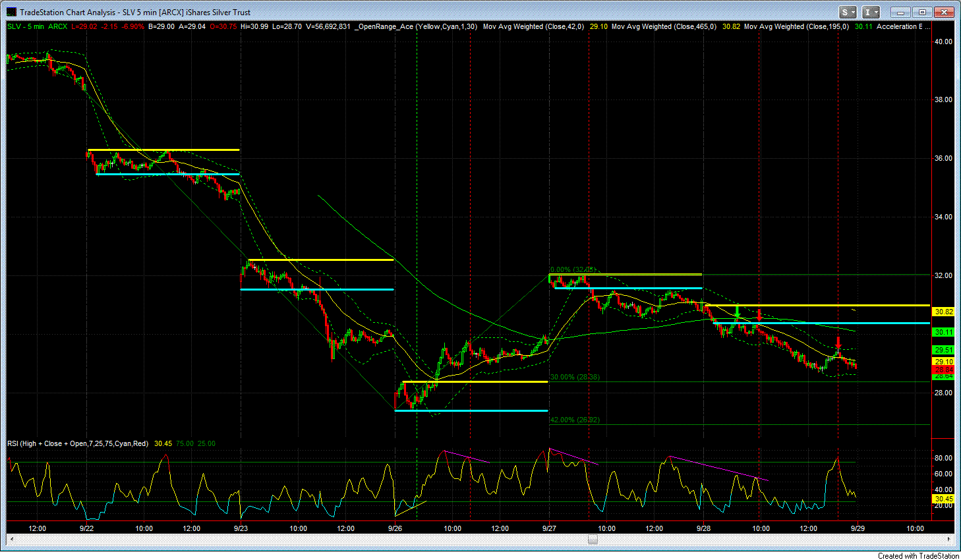Click the Hi=30.99 high value
The height and width of the screenshot is (560, 961).
(253, 26)
